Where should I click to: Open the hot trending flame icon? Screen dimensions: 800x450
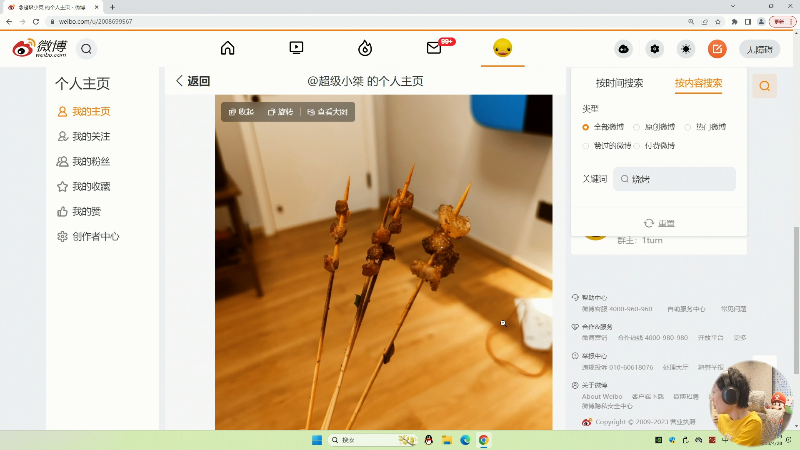(365, 48)
